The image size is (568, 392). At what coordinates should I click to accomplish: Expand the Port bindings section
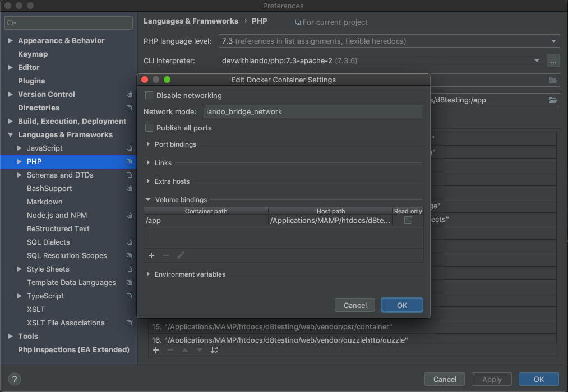pyautogui.click(x=148, y=144)
